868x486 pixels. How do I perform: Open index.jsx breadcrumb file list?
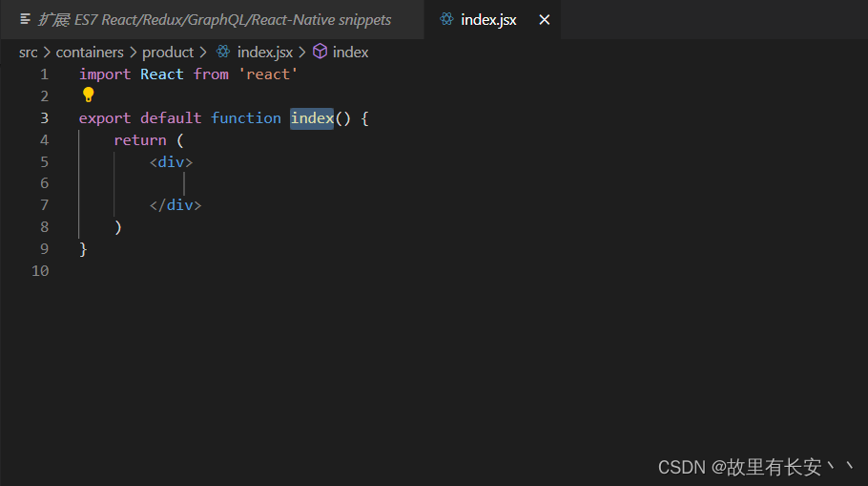tap(264, 53)
